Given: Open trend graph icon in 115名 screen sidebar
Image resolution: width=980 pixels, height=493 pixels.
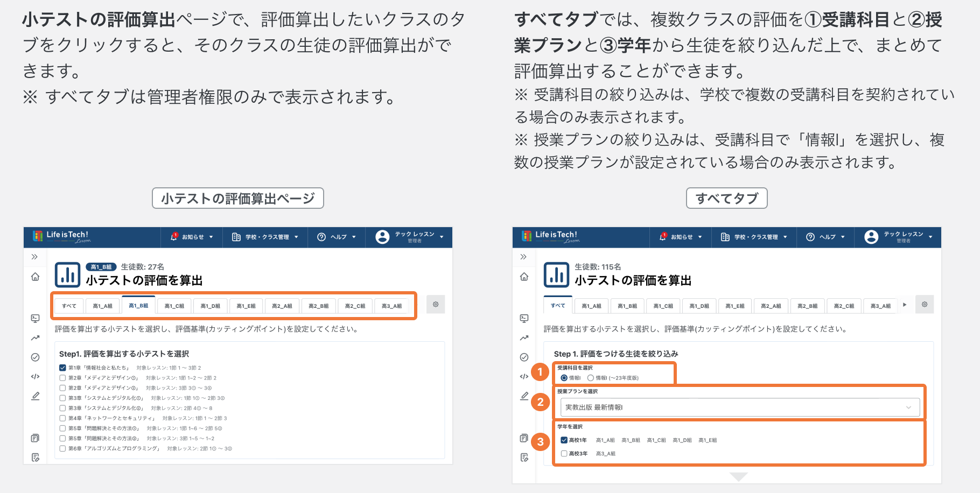Looking at the screenshot, I should tap(524, 338).
